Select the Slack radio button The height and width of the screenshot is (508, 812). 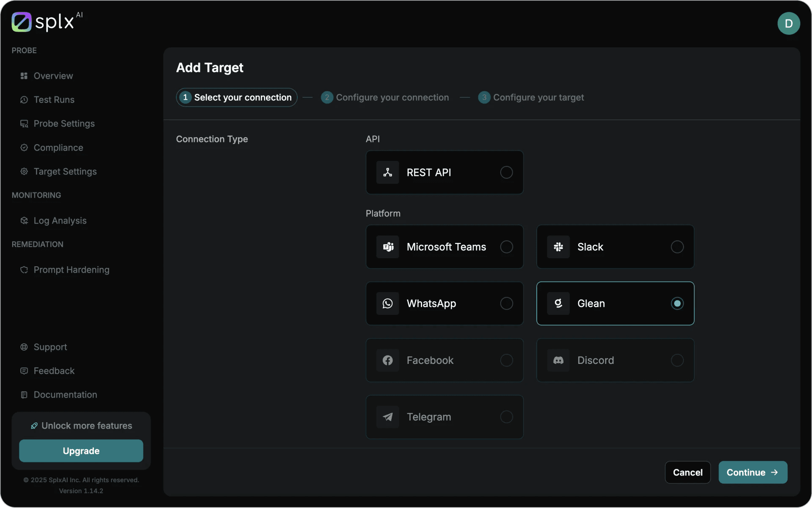point(677,247)
